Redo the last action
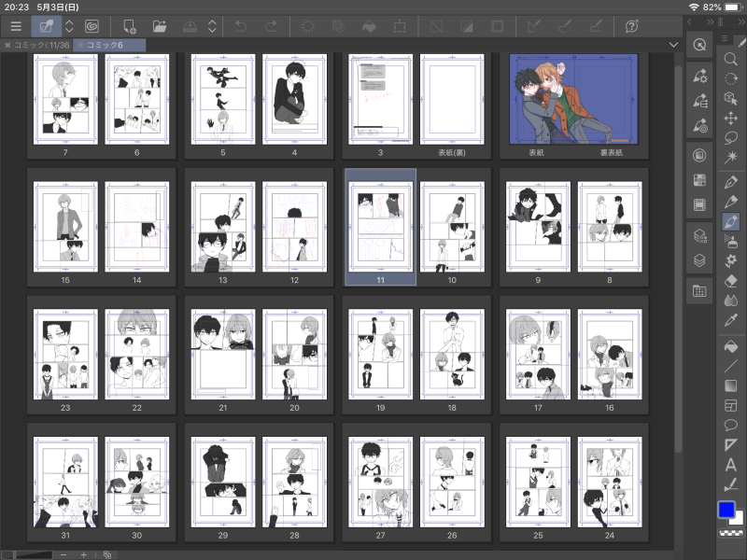Image resolution: width=747 pixels, height=560 pixels. (271, 26)
